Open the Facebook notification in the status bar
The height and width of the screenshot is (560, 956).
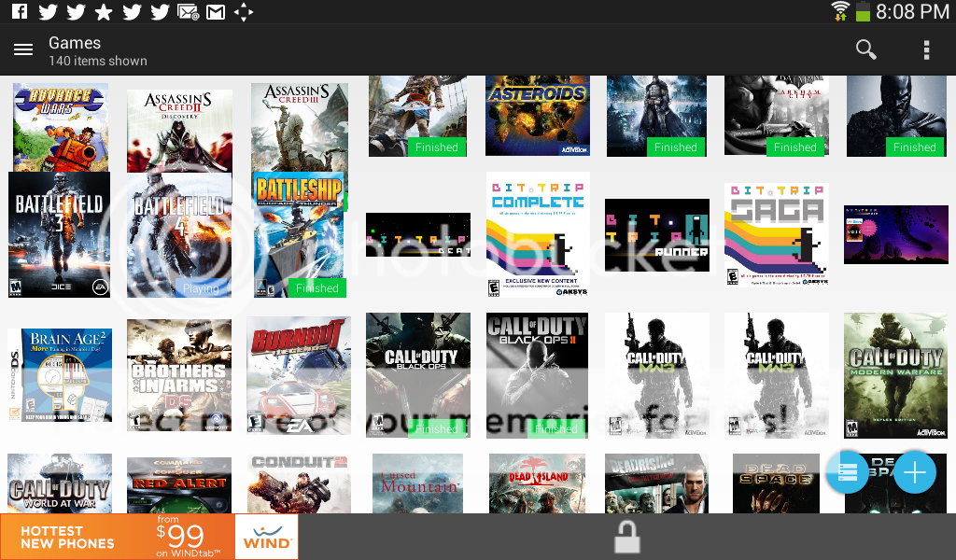19,11
